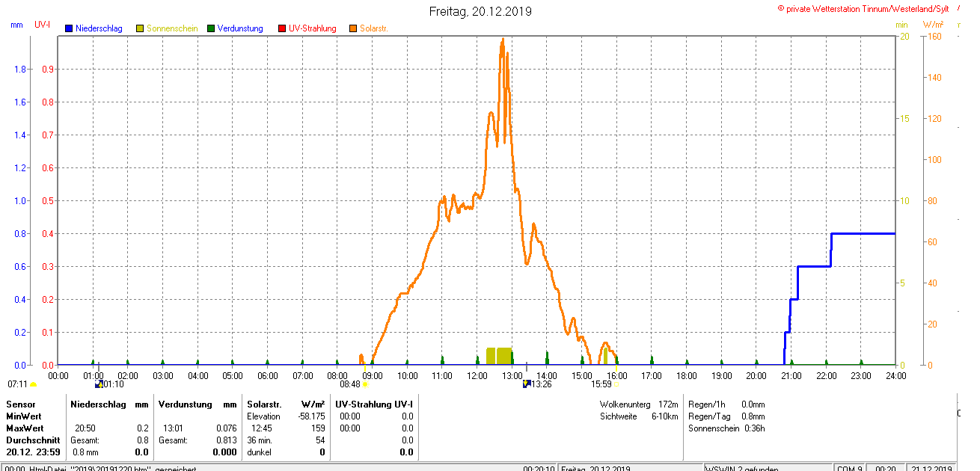Click the COM 9 status bar entry
The height and width of the screenshot is (471, 980).
pos(849,468)
